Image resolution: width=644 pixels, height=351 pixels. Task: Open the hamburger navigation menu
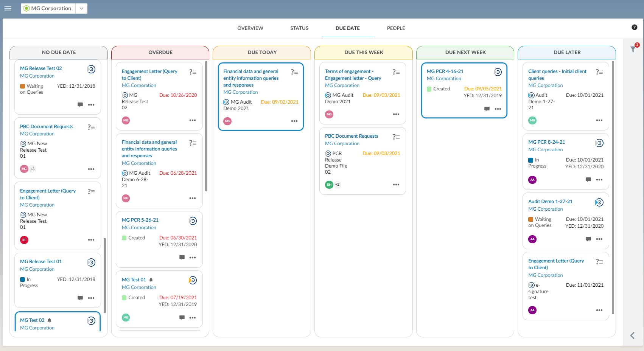point(8,8)
